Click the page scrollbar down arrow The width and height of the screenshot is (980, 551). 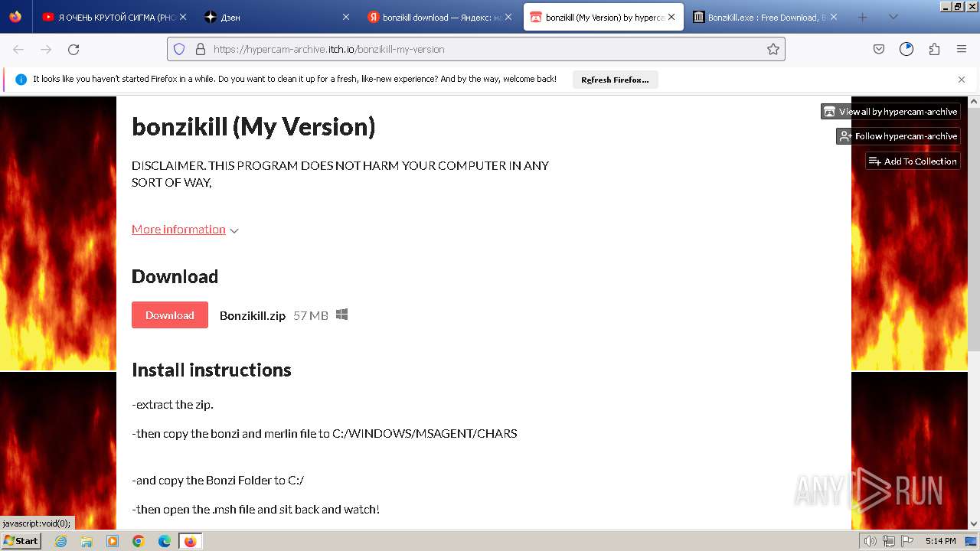click(974, 524)
